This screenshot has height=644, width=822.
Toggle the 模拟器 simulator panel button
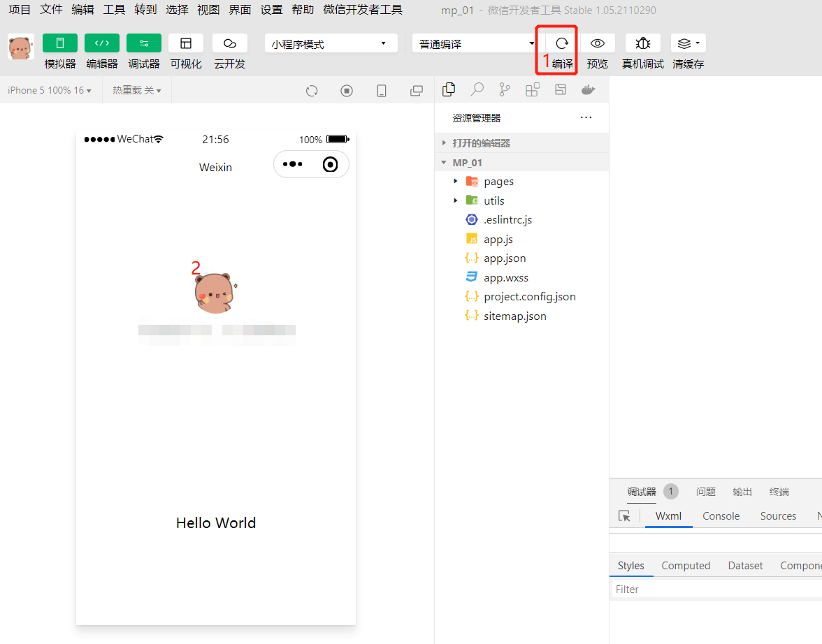pos(60,43)
